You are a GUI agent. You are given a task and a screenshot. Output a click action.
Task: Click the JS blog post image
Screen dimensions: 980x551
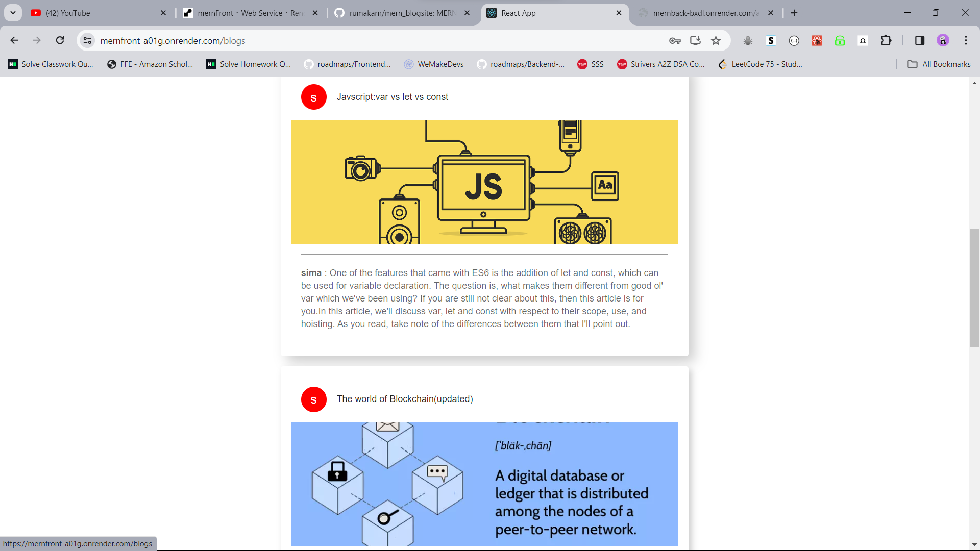point(484,182)
